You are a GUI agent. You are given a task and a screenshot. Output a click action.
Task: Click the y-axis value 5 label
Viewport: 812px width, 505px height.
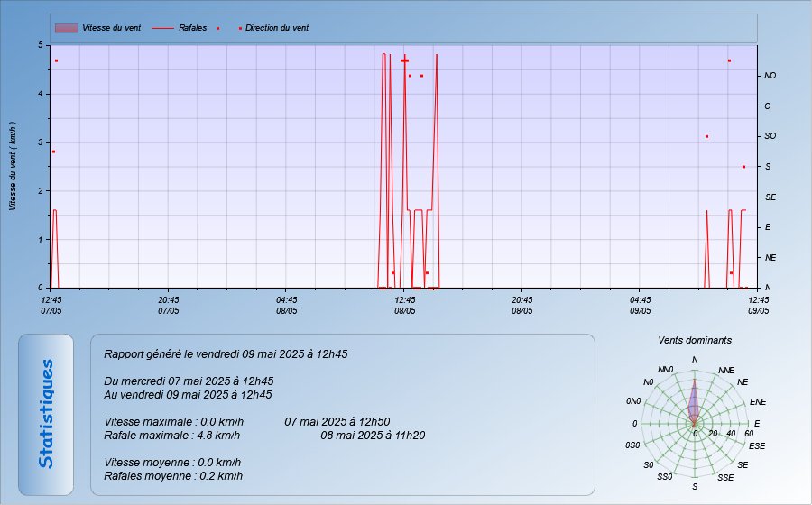coord(41,45)
